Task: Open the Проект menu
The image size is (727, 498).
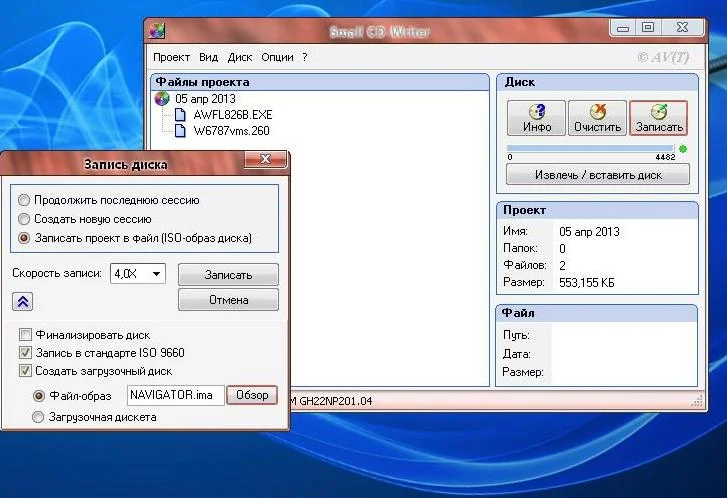Action: click(172, 57)
